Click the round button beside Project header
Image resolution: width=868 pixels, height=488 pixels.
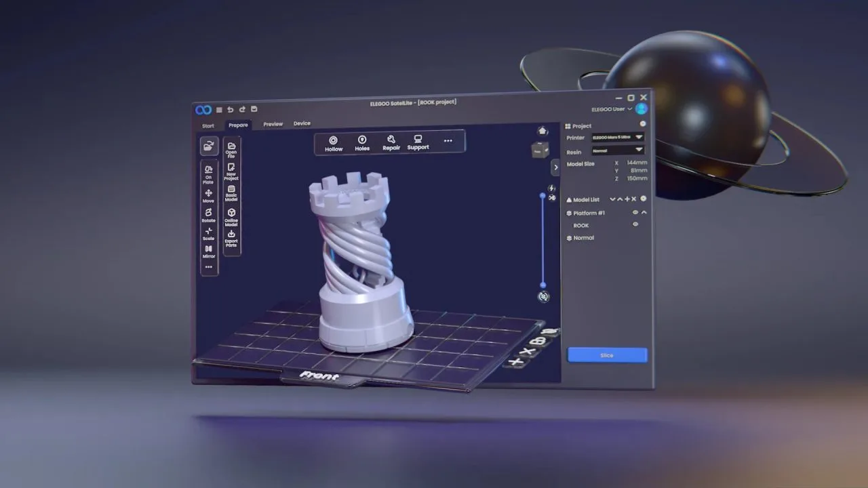tap(643, 124)
